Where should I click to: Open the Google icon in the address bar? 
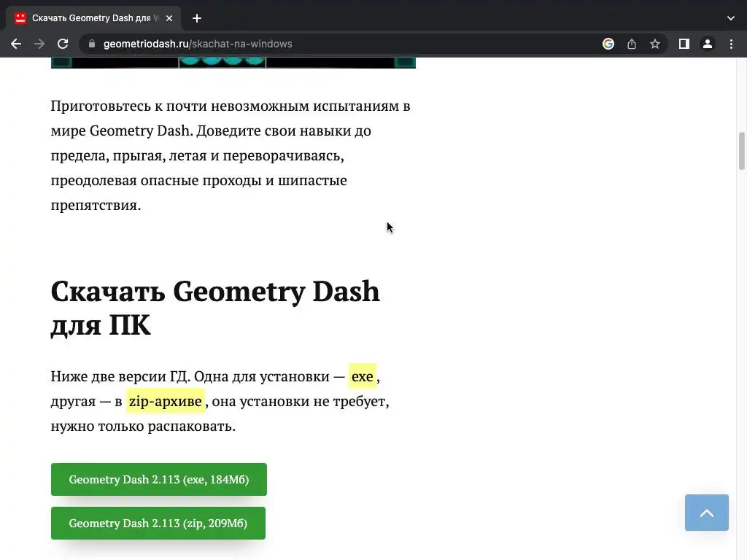click(608, 44)
